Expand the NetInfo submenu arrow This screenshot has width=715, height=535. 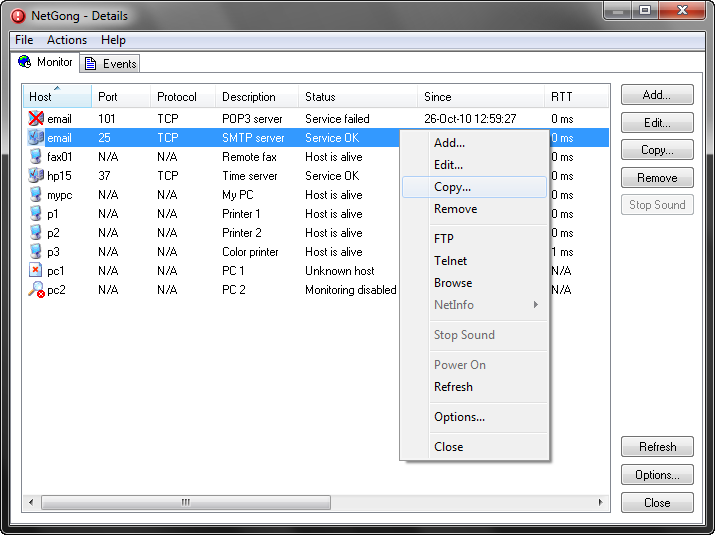coord(536,305)
